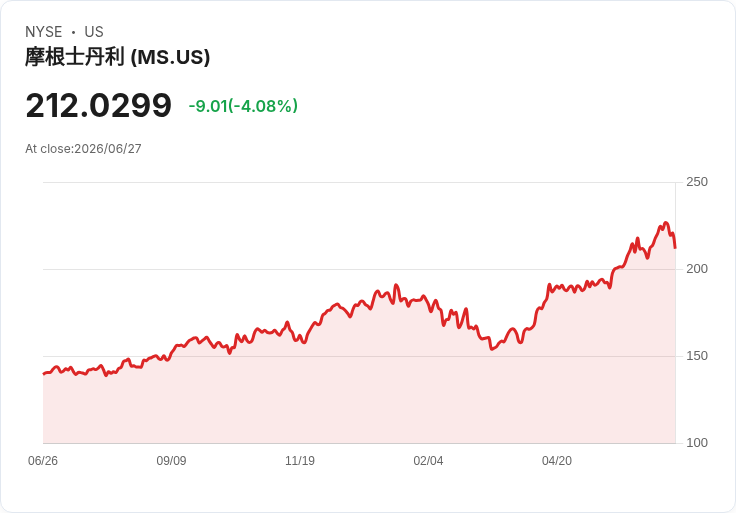Screen dimensions: 736x513
Task: Click the 212.0299 current price
Action: tap(99, 105)
